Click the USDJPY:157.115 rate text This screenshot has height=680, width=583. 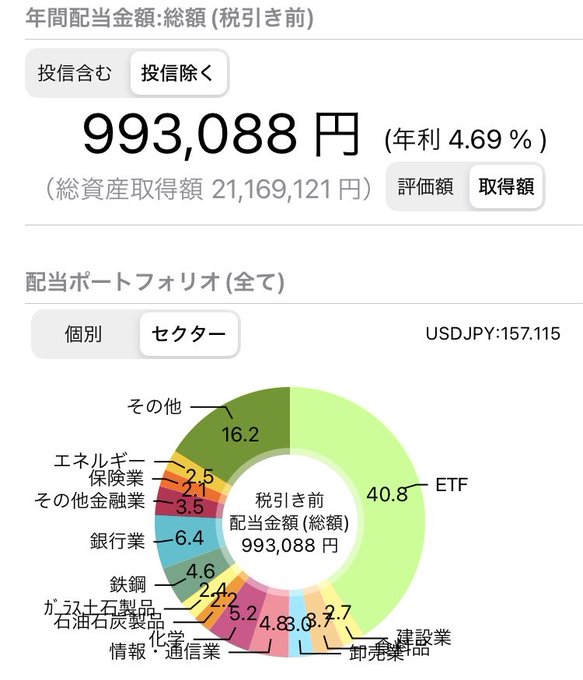[x=493, y=333]
